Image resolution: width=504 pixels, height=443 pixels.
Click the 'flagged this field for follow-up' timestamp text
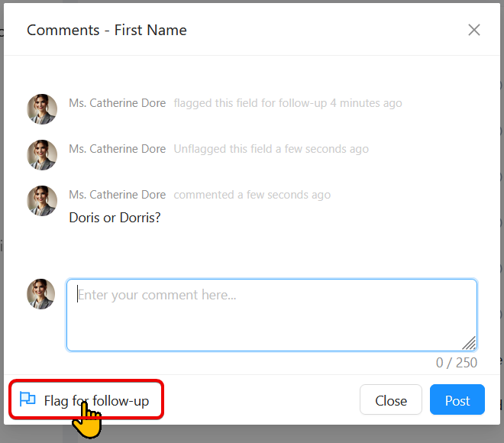(x=287, y=103)
